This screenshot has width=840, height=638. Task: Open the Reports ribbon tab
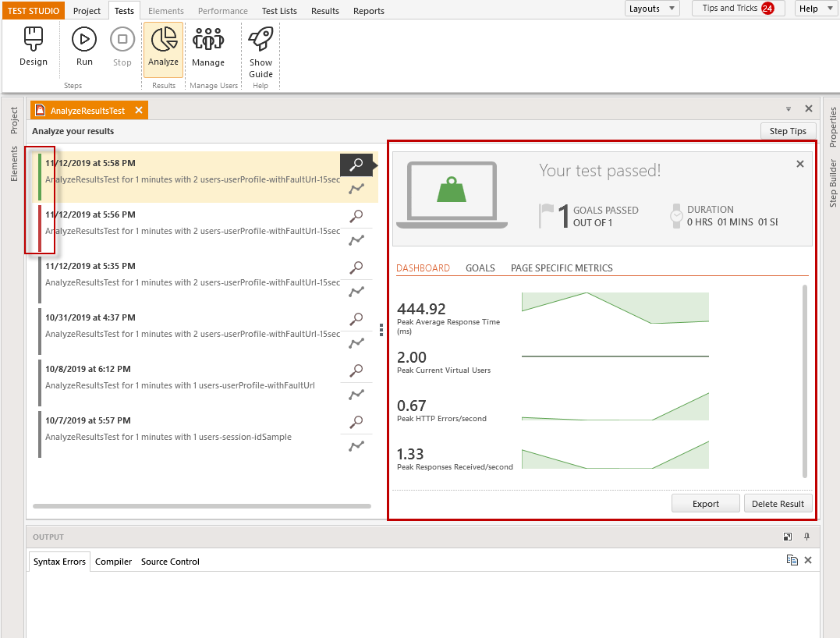tap(369, 11)
